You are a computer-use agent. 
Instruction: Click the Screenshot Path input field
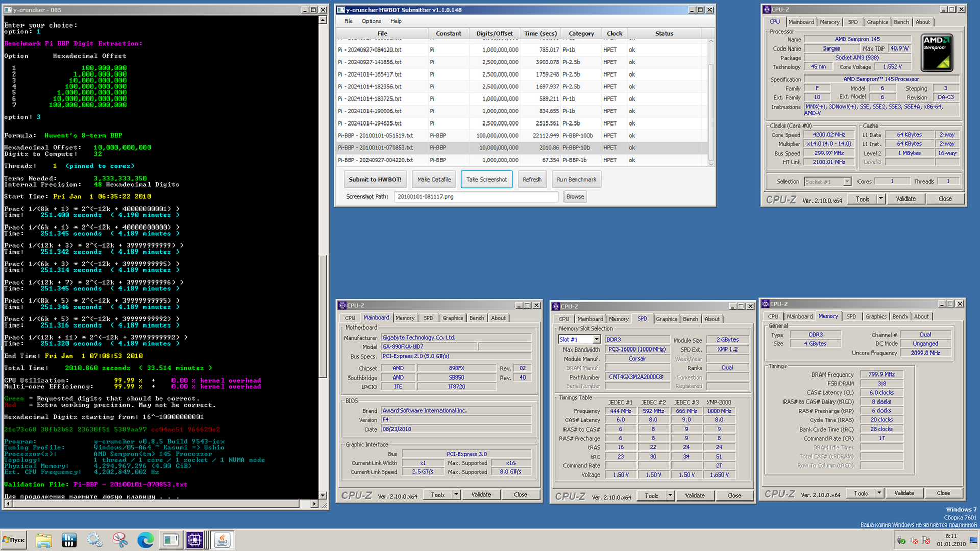point(476,197)
